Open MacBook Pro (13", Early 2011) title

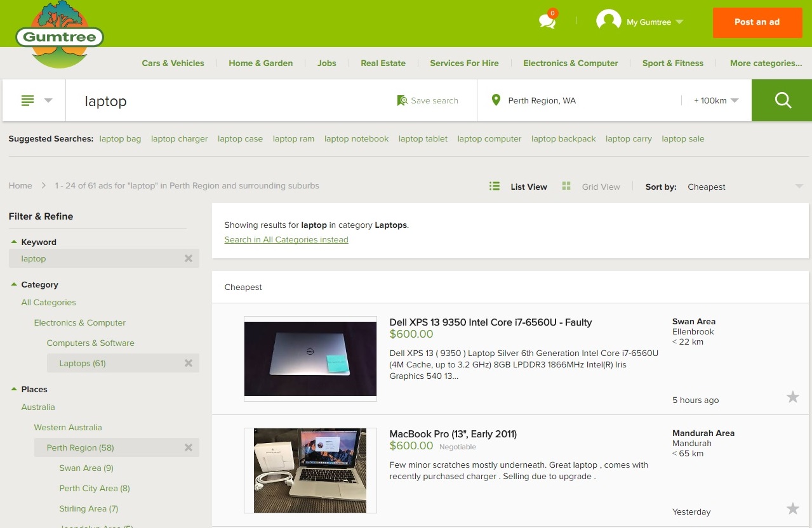click(x=453, y=433)
